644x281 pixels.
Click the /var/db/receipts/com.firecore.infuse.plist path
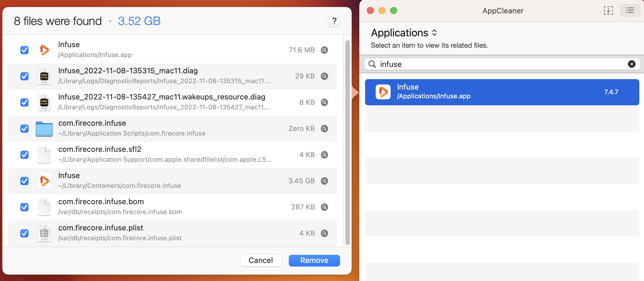120,238
